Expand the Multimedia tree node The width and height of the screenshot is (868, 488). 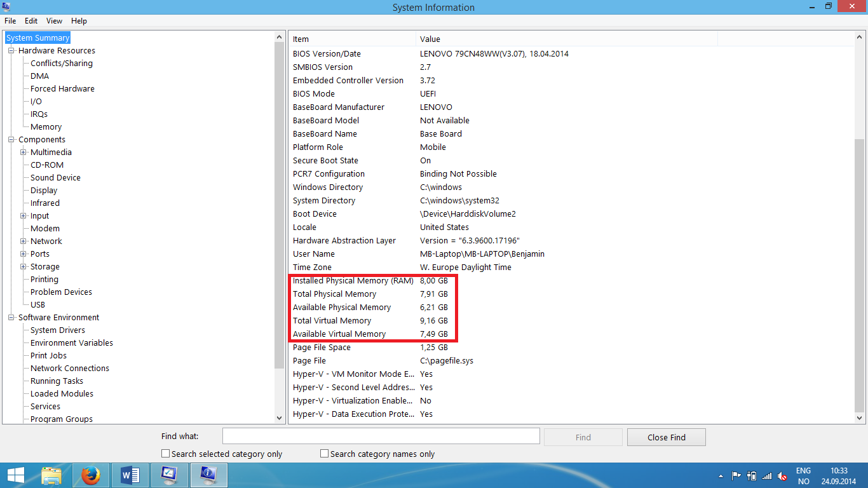click(24, 152)
